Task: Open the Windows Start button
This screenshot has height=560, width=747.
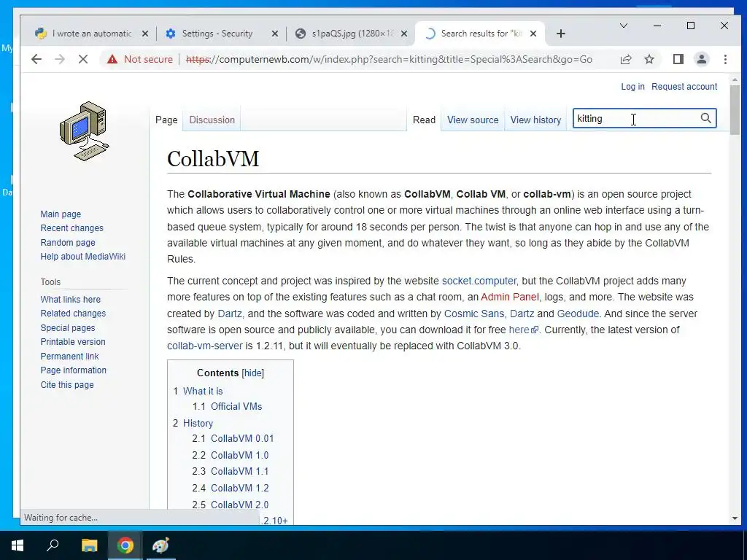Action: pyautogui.click(x=18, y=545)
